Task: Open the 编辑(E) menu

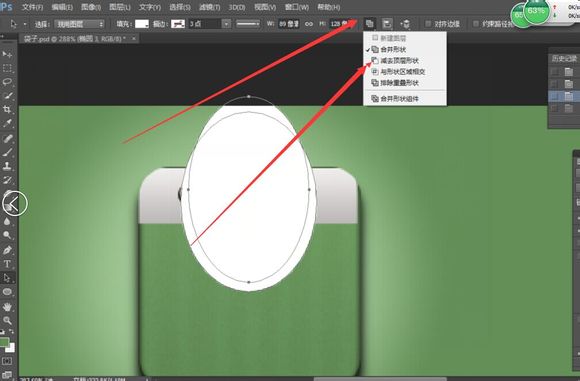Action: point(62,7)
